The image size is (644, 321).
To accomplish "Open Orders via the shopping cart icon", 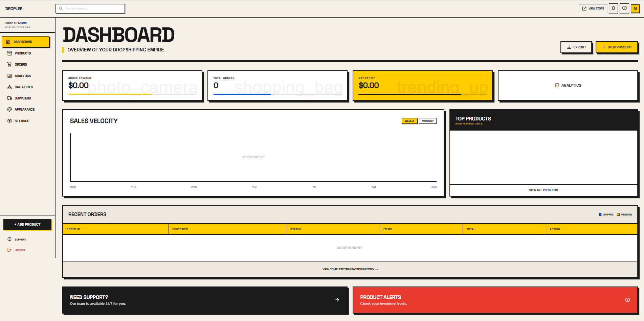I will (x=9, y=64).
